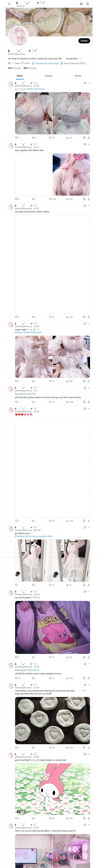View analytics for the "wuv dis hoodie" post
Viewport: 98px width, 868px height.
pyautogui.click(x=67, y=657)
